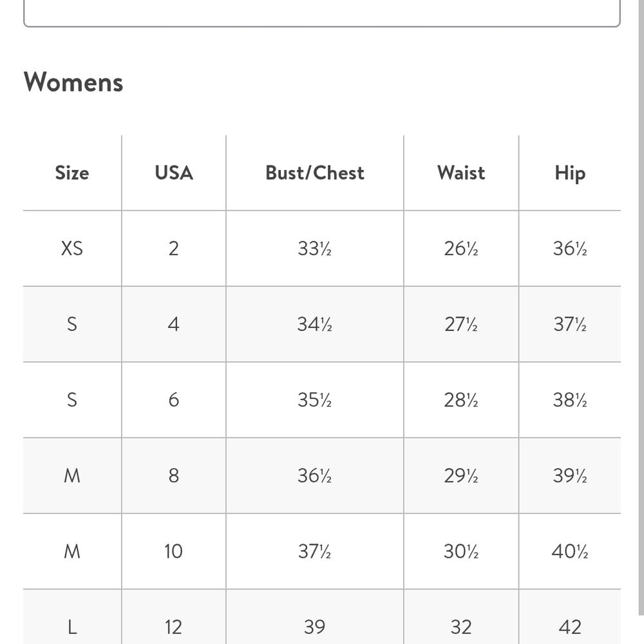Select the Size column header
644x644 pixels.
[72, 173]
